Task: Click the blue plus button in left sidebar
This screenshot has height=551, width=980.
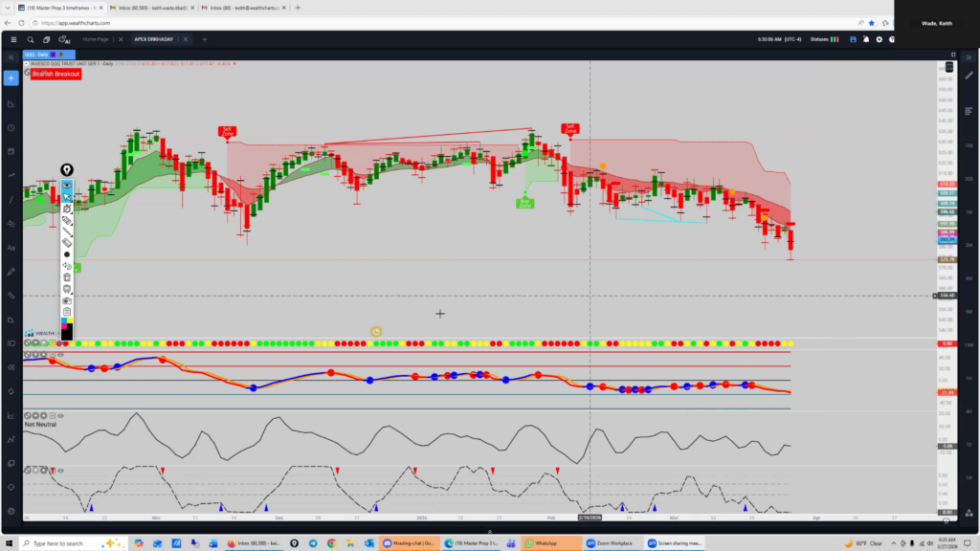Action: tap(11, 78)
